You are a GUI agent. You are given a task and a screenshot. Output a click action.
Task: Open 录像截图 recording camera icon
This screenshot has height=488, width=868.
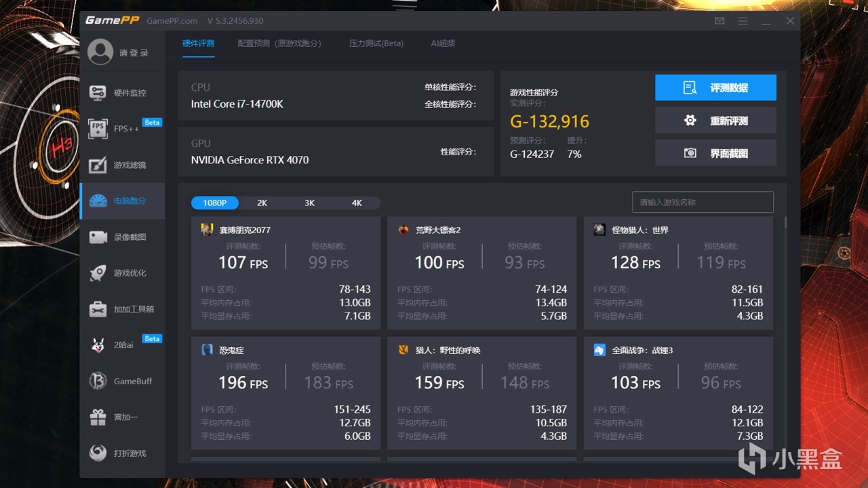click(x=98, y=237)
